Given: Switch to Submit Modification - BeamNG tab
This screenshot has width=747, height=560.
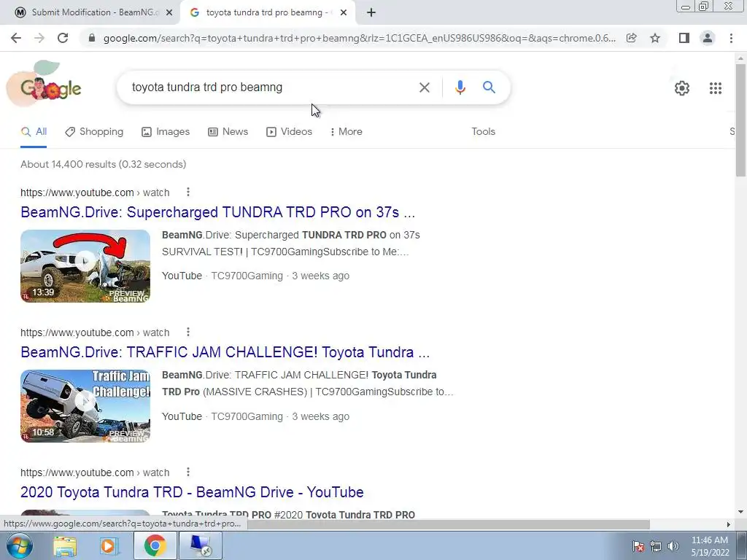Looking at the screenshot, I should tap(90, 13).
